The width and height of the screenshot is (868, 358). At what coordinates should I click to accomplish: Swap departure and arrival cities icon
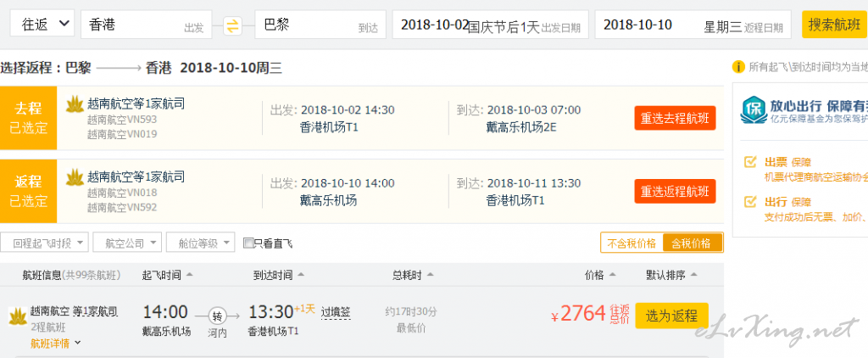point(233,25)
